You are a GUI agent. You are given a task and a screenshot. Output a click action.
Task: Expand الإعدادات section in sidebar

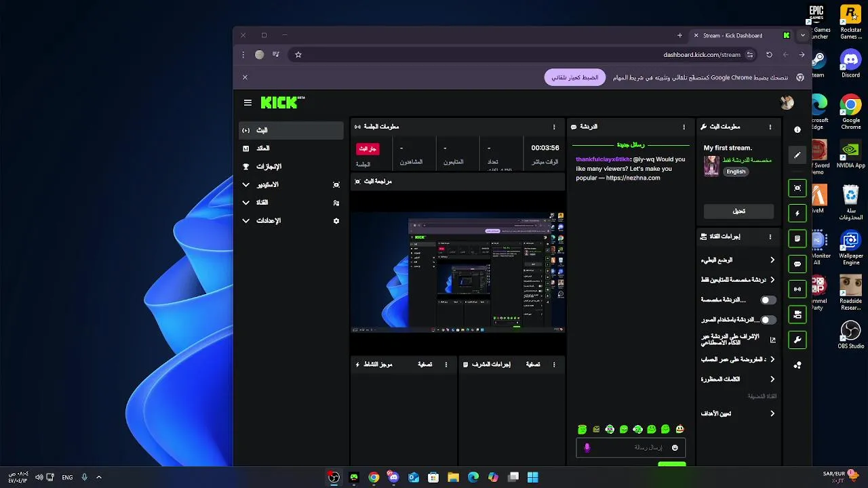pyautogui.click(x=246, y=221)
